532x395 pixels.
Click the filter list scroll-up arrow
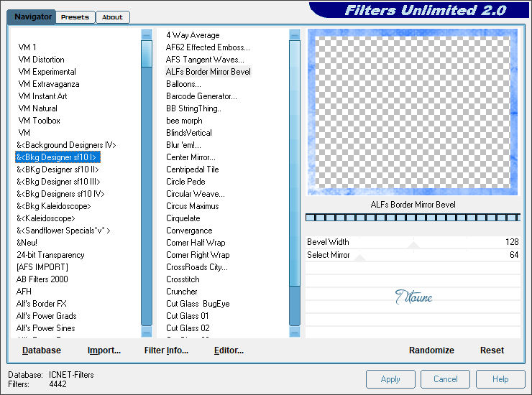coord(295,34)
